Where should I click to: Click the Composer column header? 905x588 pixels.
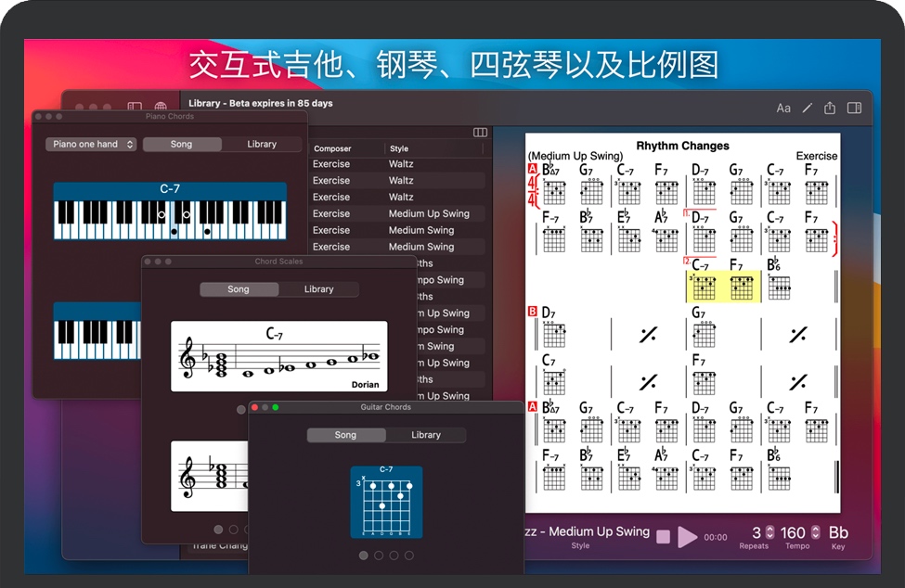point(332,148)
